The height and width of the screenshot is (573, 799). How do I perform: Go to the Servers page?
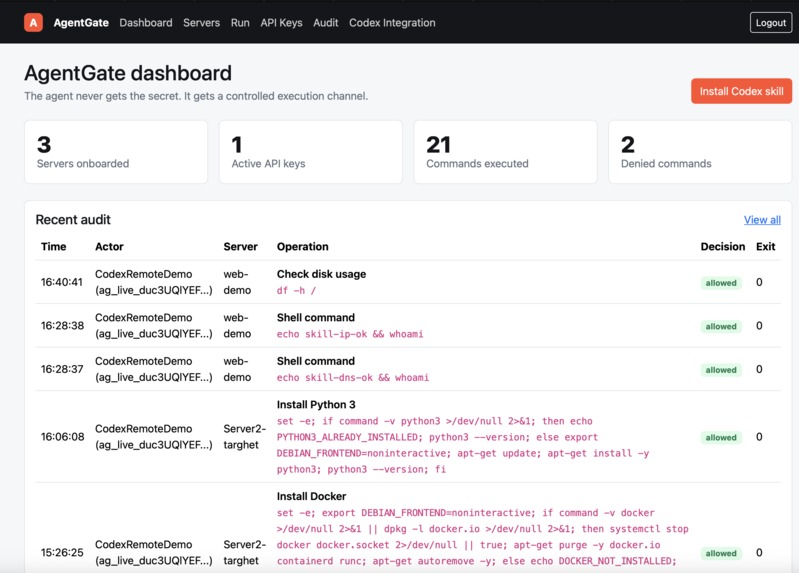pos(201,23)
